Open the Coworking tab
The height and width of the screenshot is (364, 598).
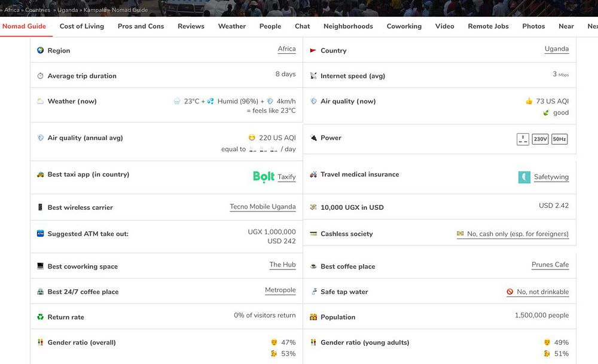pos(404,26)
